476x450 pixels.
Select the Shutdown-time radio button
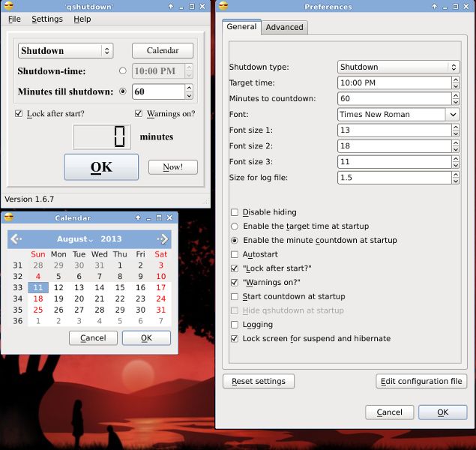pos(123,70)
